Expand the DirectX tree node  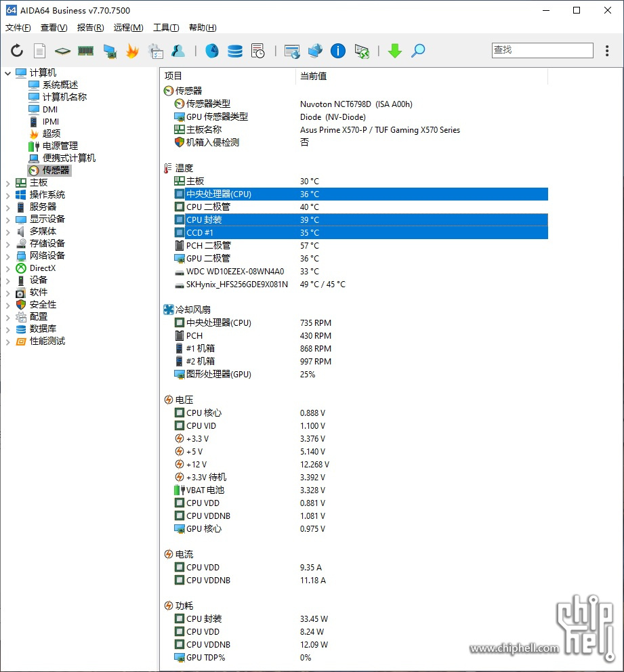point(7,268)
